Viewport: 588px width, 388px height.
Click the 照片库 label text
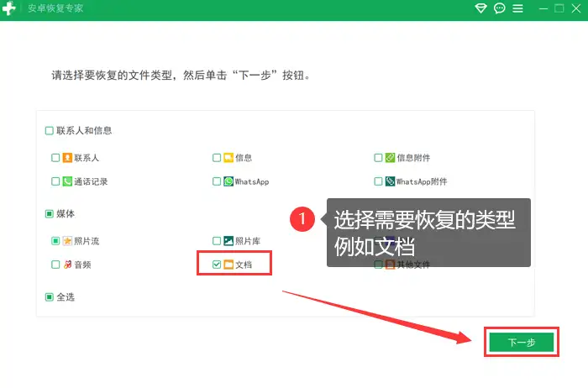tap(248, 241)
